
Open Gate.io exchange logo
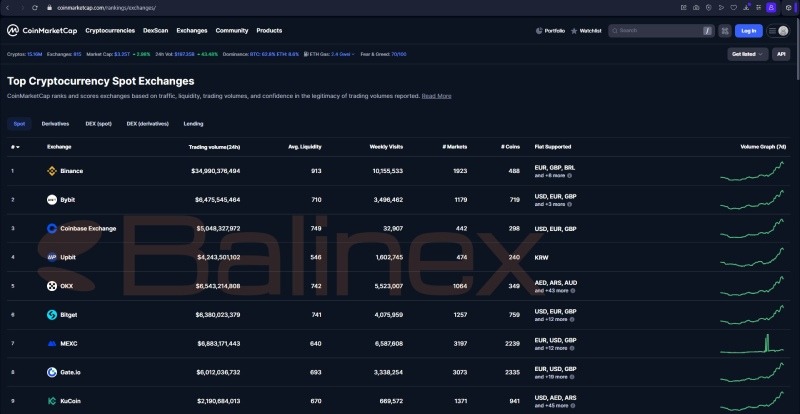click(x=52, y=372)
